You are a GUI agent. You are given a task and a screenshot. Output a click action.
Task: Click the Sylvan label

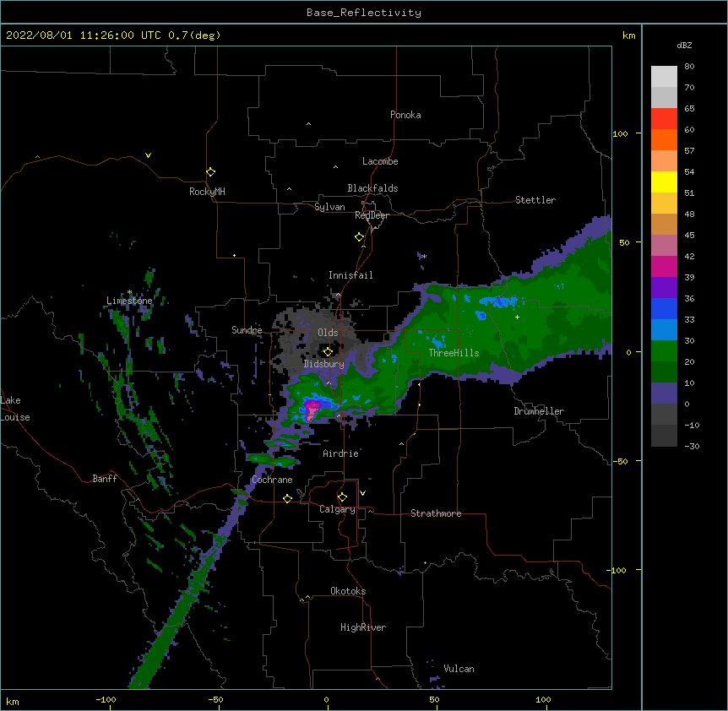(x=329, y=207)
